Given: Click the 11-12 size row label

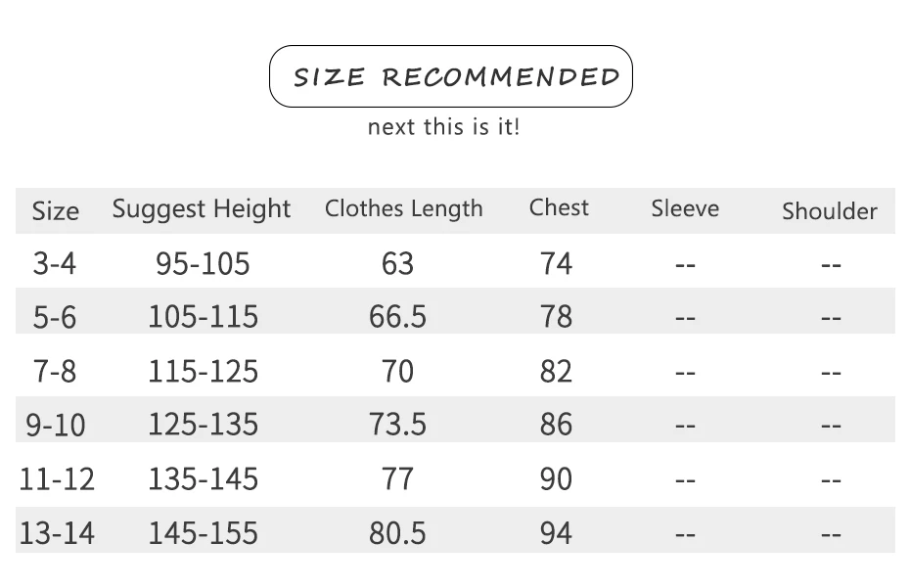Looking at the screenshot, I should tap(57, 479).
